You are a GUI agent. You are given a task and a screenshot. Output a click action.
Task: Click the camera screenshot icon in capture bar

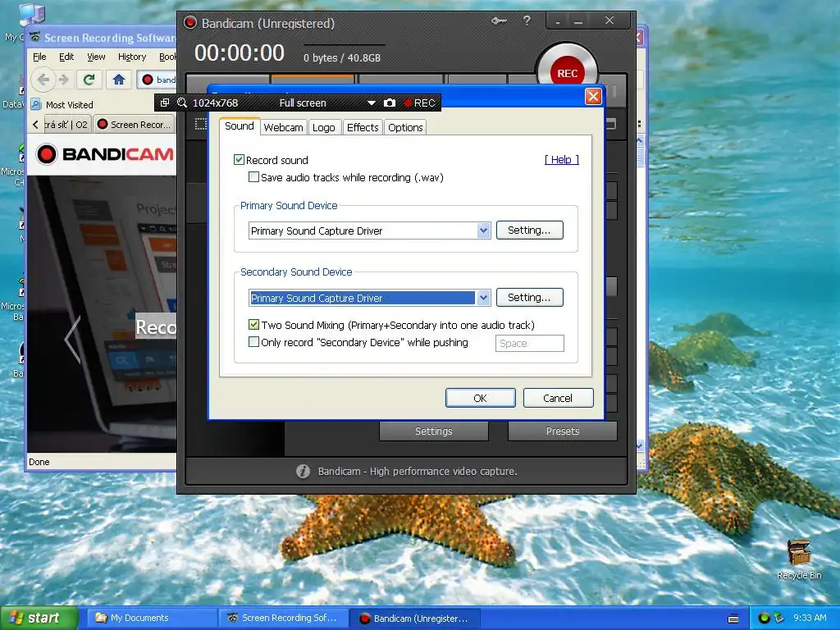click(x=390, y=103)
